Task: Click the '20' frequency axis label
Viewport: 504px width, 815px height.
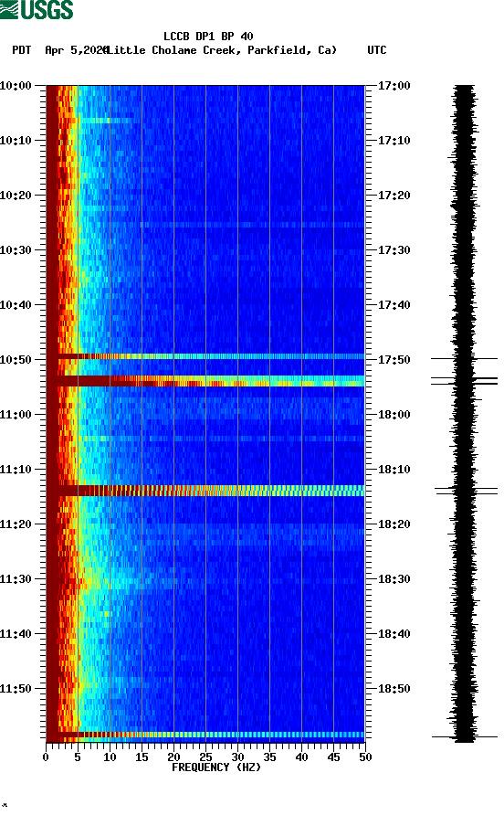Action: point(173,757)
